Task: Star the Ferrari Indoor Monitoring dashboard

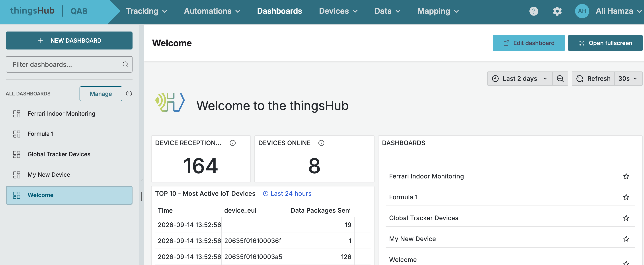Action: [x=626, y=176]
